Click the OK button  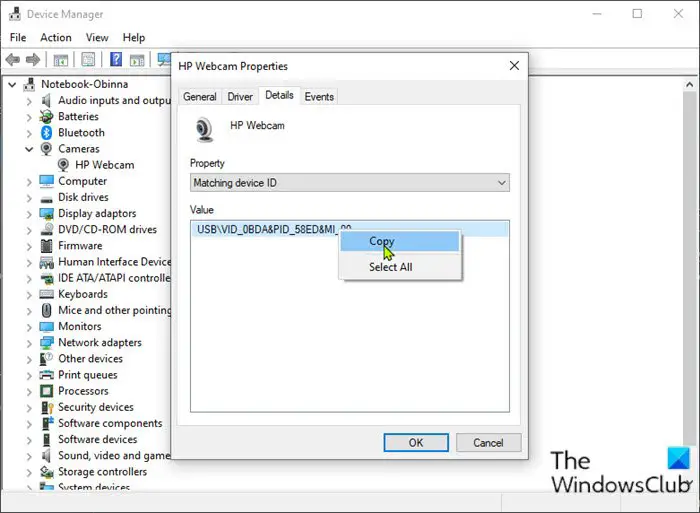pos(416,442)
